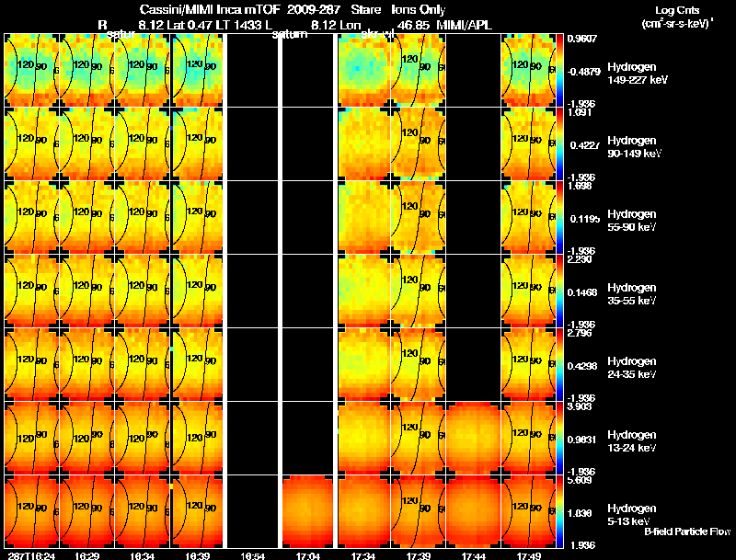This screenshot has height=560, width=736.
Task: Open the 5-13 keV image at 16:39
Action: tap(197, 511)
